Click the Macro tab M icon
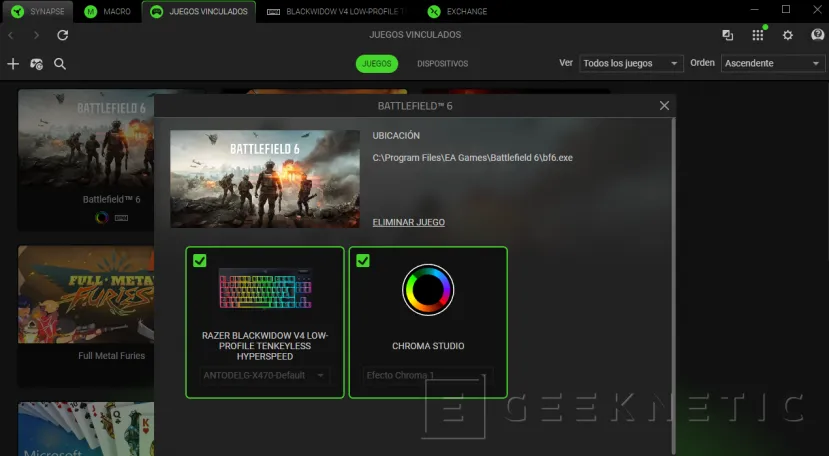Image resolution: width=829 pixels, height=456 pixels. click(x=90, y=12)
